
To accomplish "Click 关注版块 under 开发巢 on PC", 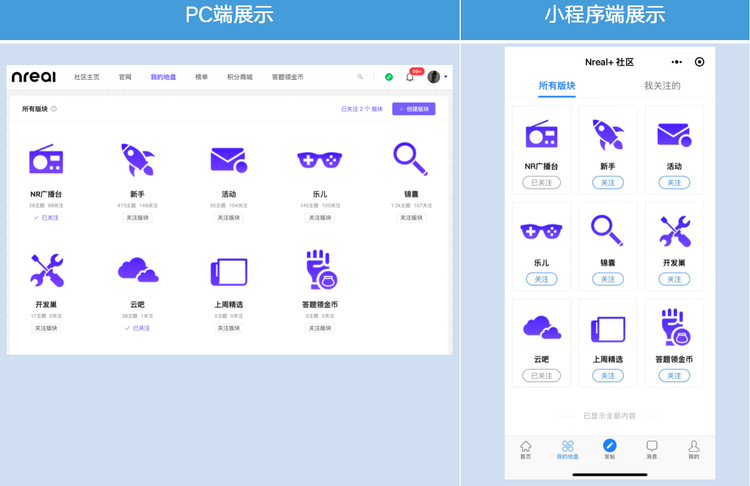I will click(46, 328).
